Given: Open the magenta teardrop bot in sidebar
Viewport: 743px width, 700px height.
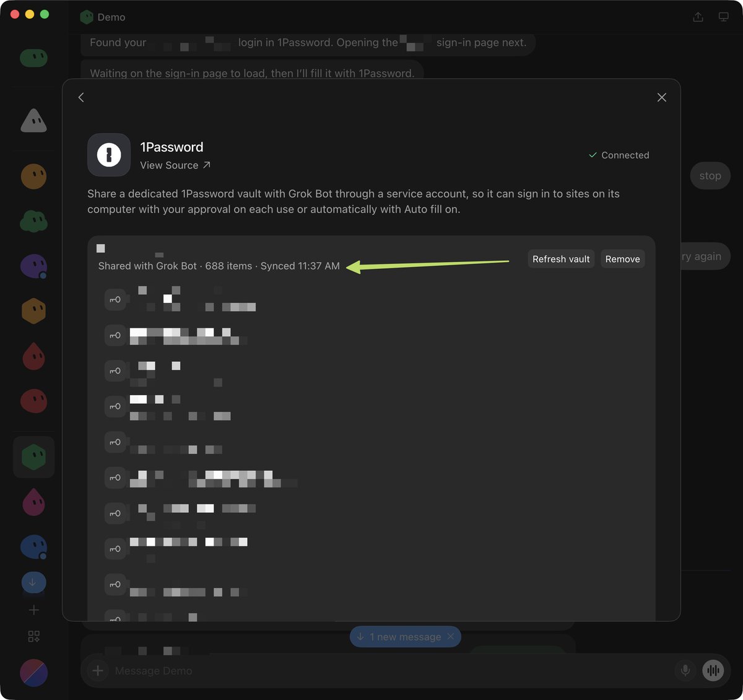Looking at the screenshot, I should 33,502.
